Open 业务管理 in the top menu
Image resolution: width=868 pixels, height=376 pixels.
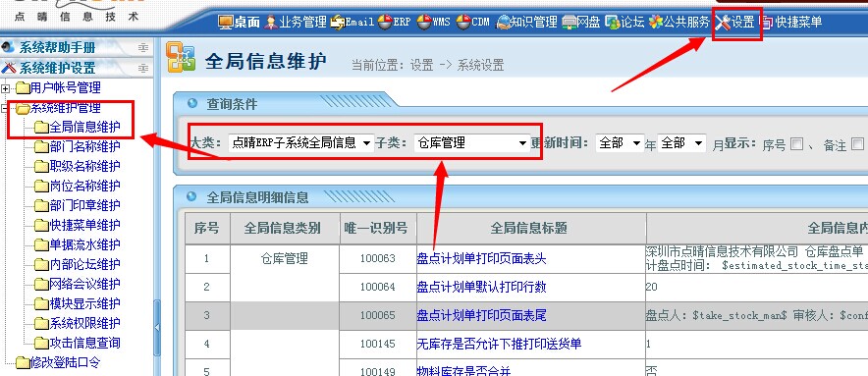tap(302, 23)
